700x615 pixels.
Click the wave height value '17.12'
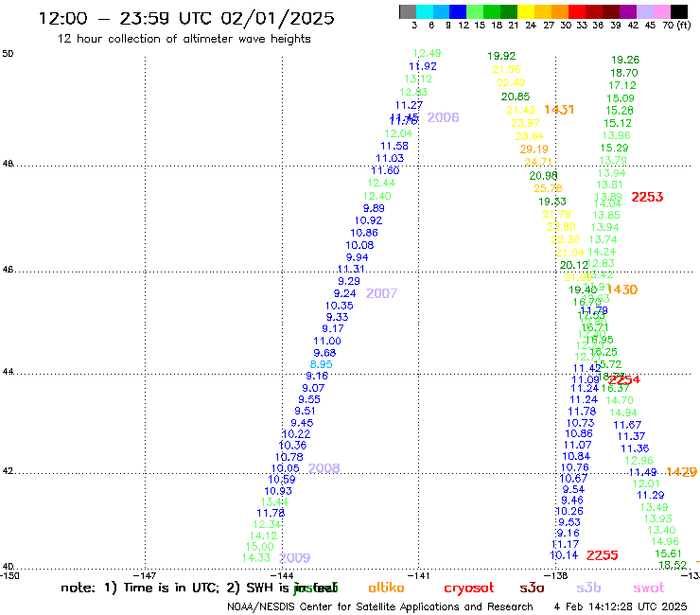pyautogui.click(x=622, y=85)
